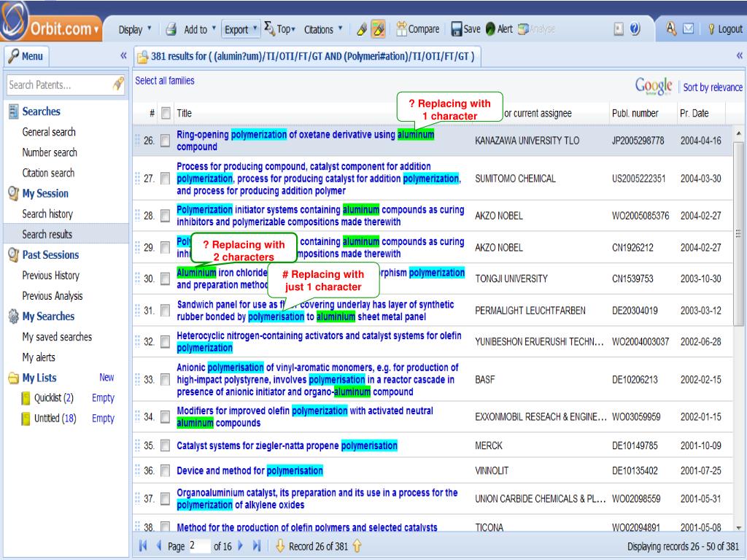
Task: Click the Save floppy disk icon
Action: [457, 29]
